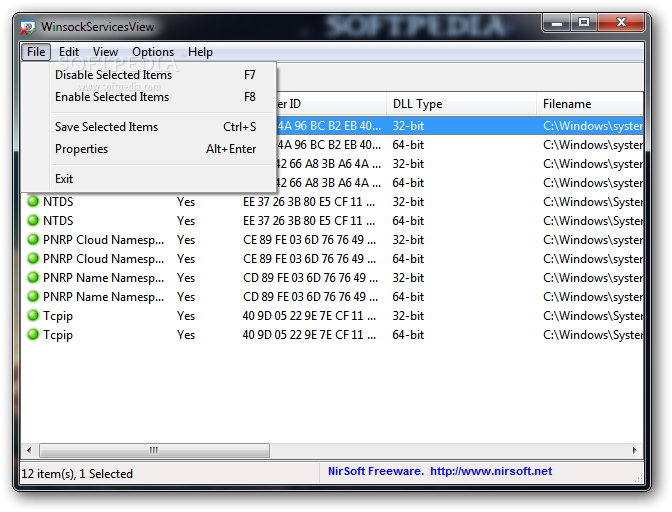Click green icon of 32-bit Tcpip row
The height and width of the screenshot is (512, 672).
point(33,315)
